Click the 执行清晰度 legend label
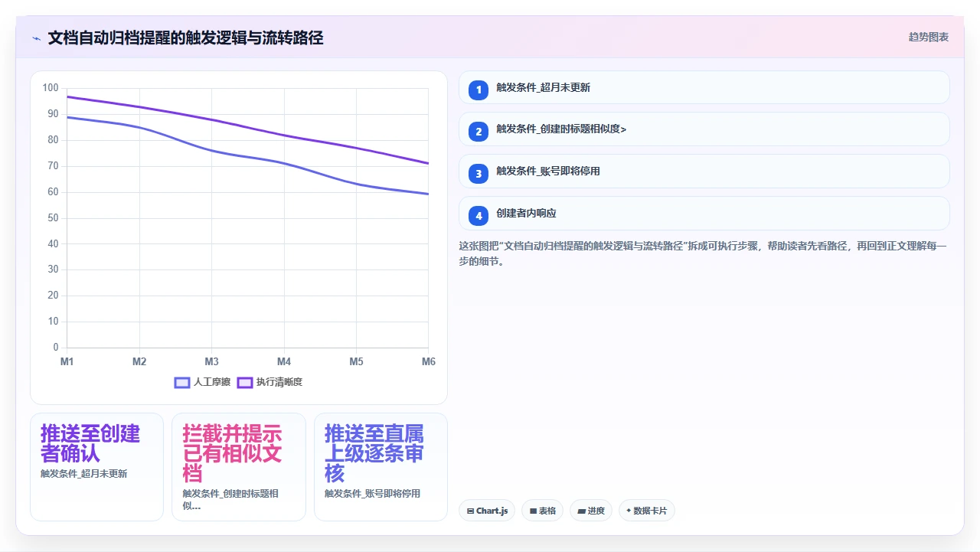980x552 pixels. (279, 382)
